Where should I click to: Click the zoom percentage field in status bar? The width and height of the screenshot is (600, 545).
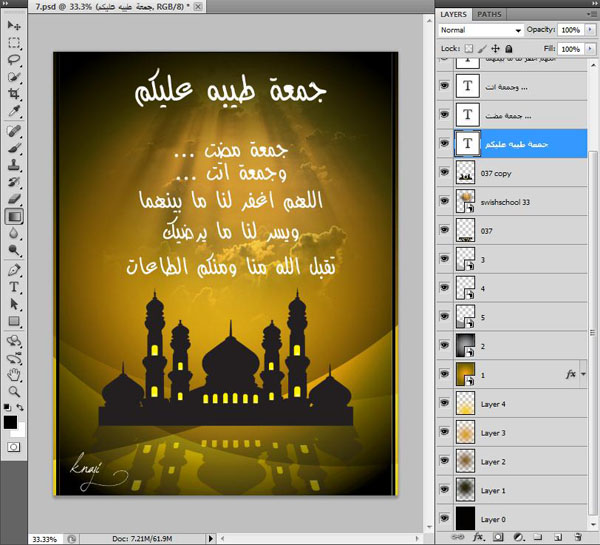click(x=45, y=537)
